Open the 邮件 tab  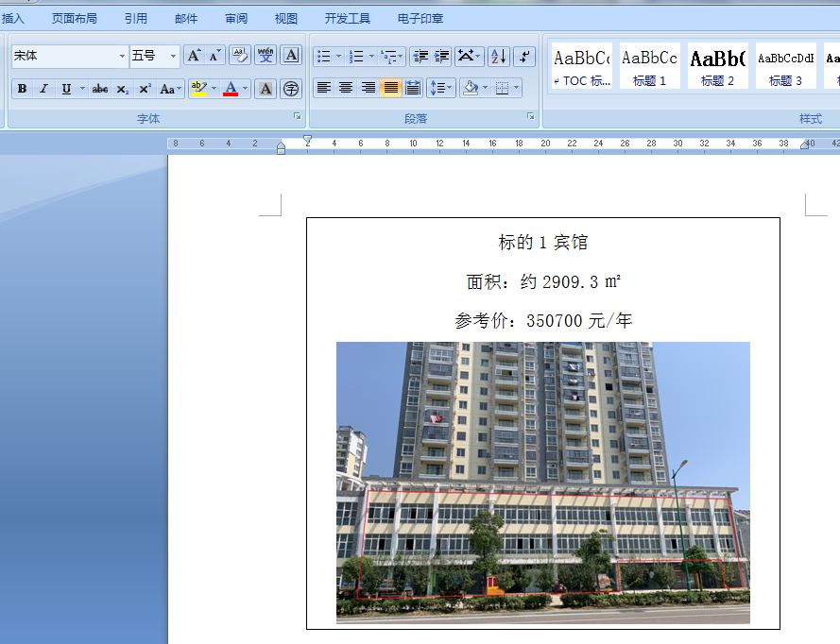coord(186,19)
